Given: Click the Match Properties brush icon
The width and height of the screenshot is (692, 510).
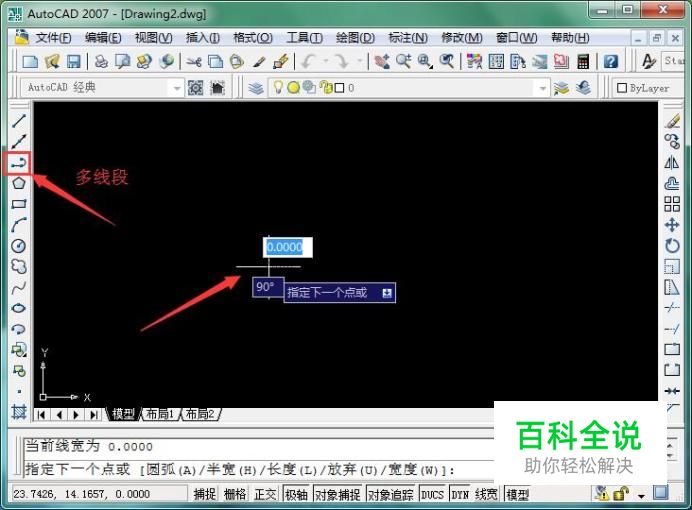Looking at the screenshot, I should point(259,61).
